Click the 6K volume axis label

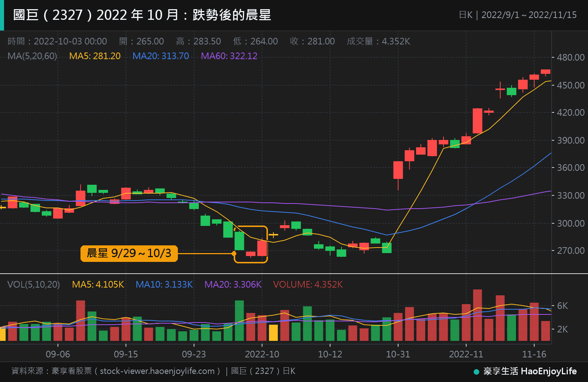click(562, 306)
